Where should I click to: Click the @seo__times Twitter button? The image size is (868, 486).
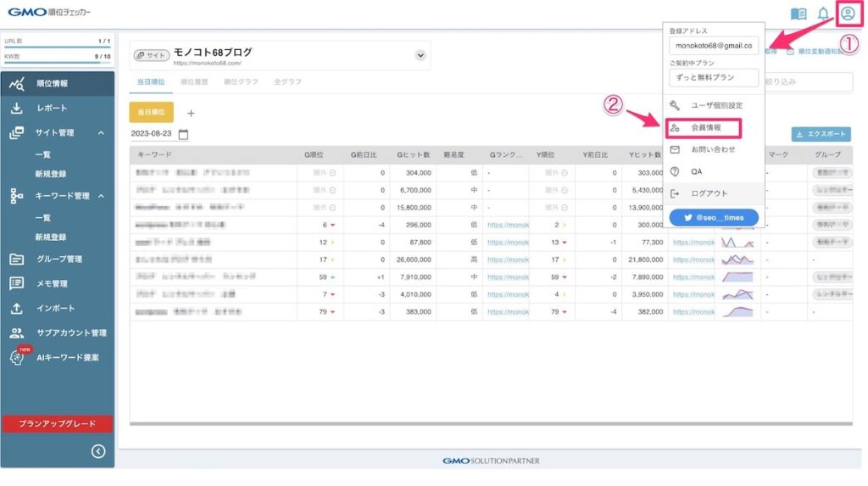point(714,218)
